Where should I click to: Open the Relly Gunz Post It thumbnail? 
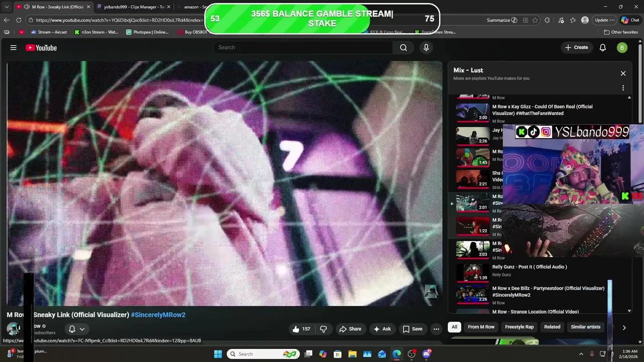click(472, 273)
